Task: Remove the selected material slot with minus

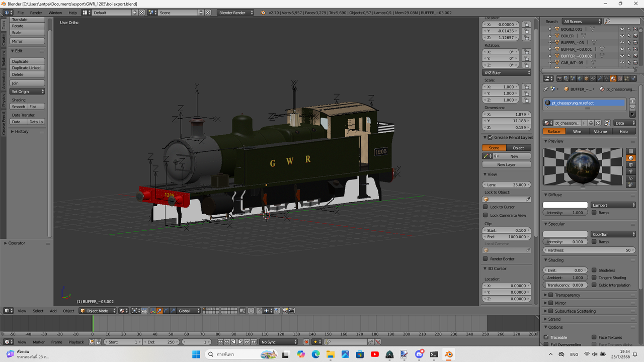Action: click(632, 108)
